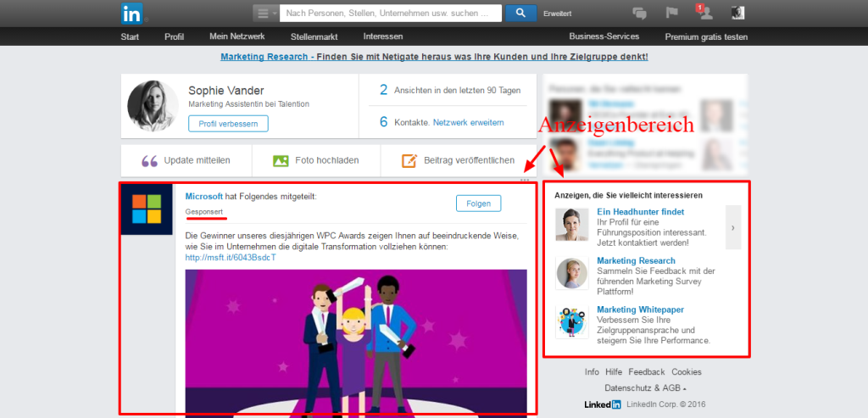Select Update mitteilen text

pyautogui.click(x=197, y=160)
